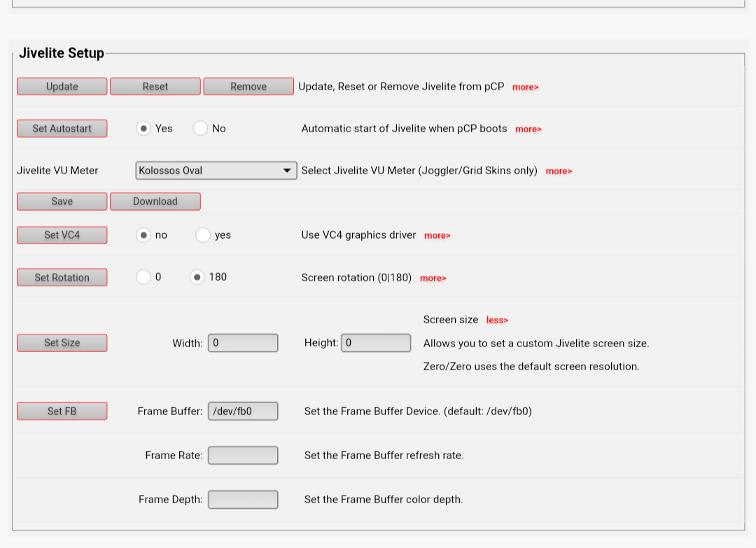Click the Set VC4 button
The width and height of the screenshot is (756, 548).
pyautogui.click(x=62, y=235)
